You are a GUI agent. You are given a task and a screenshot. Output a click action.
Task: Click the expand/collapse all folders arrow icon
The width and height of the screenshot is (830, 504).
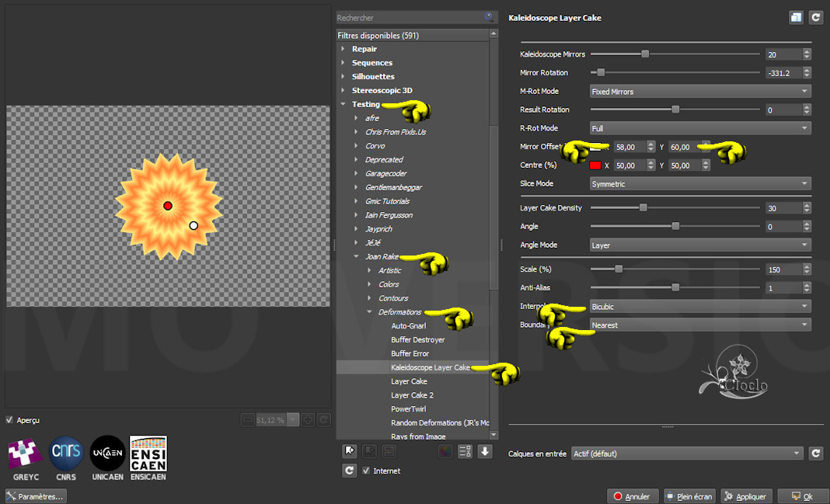[x=485, y=451]
